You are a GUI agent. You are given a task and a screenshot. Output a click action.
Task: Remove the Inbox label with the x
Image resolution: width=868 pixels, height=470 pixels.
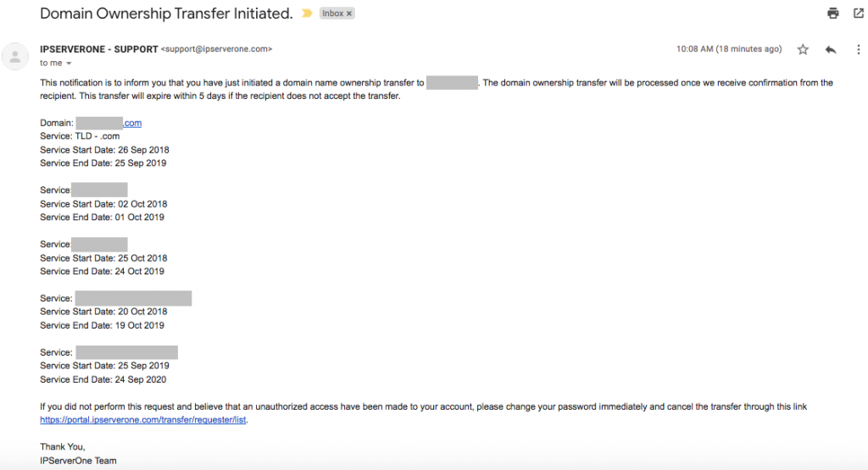349,14
